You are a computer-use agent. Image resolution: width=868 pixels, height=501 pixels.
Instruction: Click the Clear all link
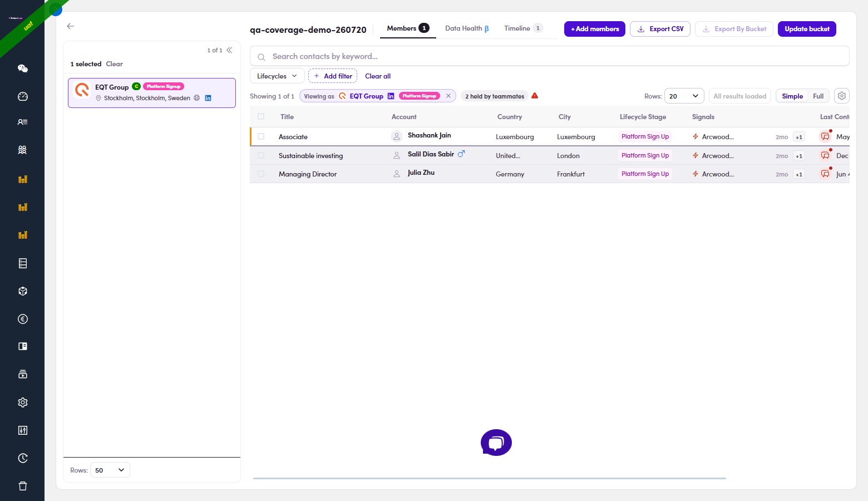378,76
